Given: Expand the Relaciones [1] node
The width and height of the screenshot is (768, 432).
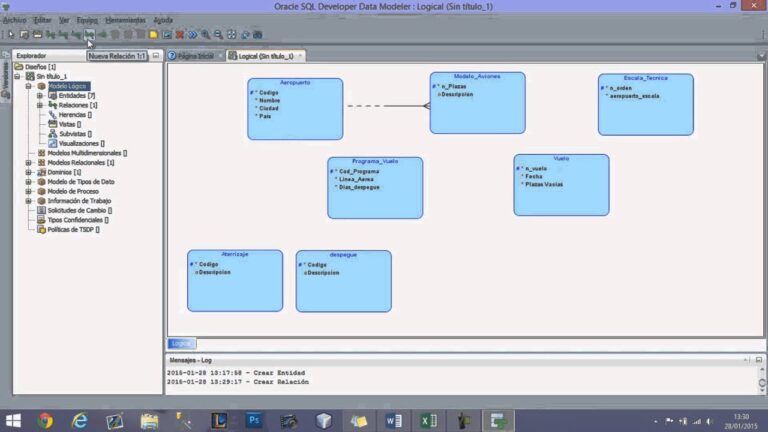Looking at the screenshot, I should click(x=40, y=105).
